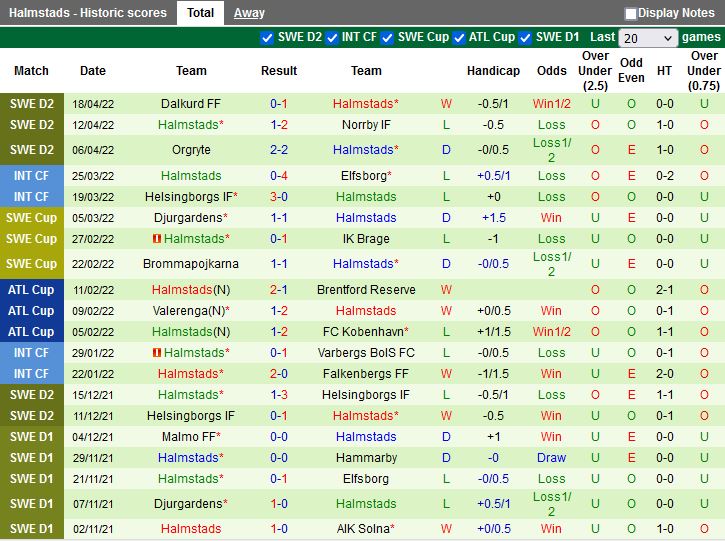
Task: Click Varbergs BoIS FC team name
Action: (366, 352)
